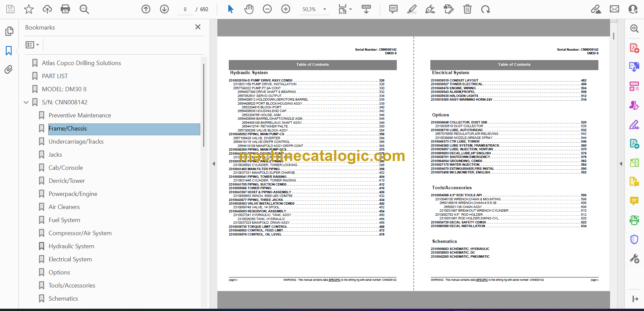Rotate the page view
Image resolution: width=644 pixels, height=311 pixels.
485,9
